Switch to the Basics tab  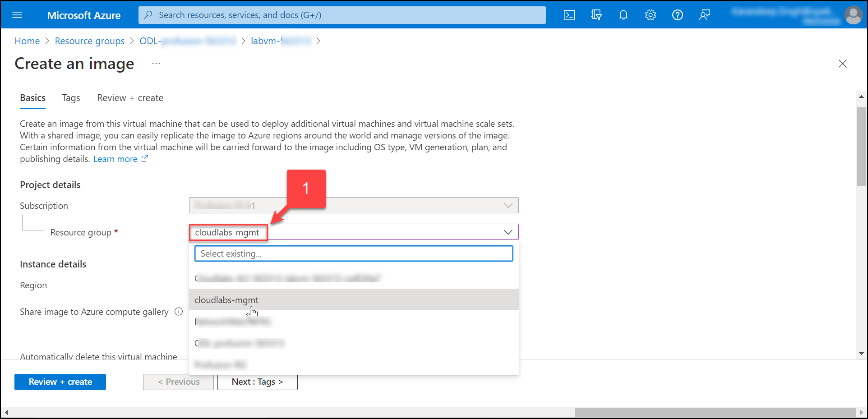(33, 98)
